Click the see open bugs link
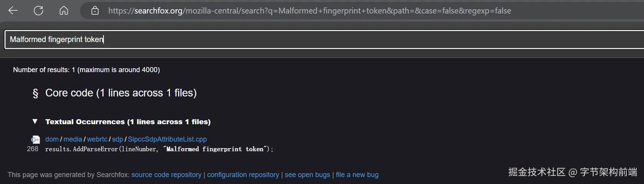Image resolution: width=644 pixels, height=184 pixels. pyautogui.click(x=307, y=175)
